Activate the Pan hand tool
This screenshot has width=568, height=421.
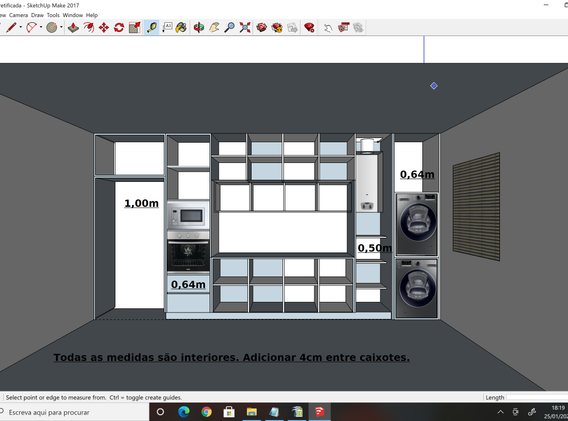(x=214, y=28)
